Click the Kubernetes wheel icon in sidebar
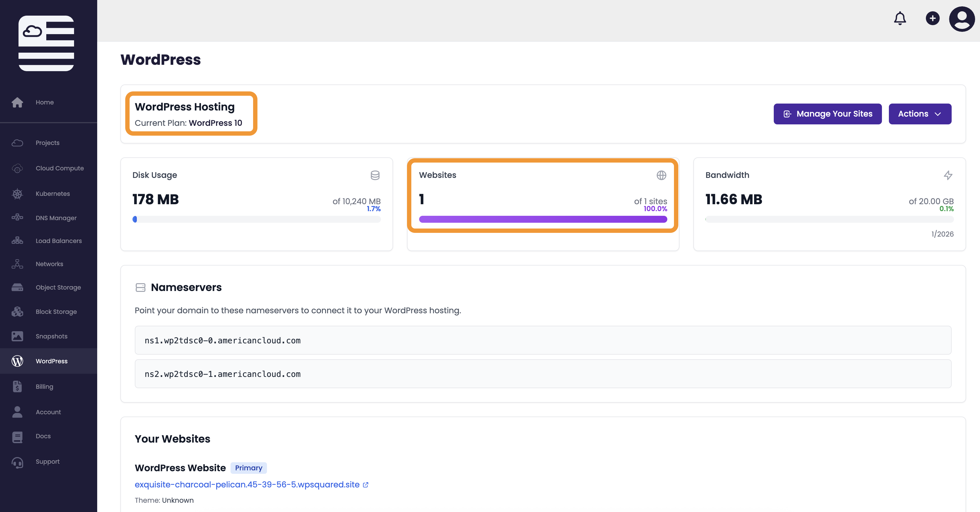This screenshot has width=980, height=512. pyautogui.click(x=17, y=194)
